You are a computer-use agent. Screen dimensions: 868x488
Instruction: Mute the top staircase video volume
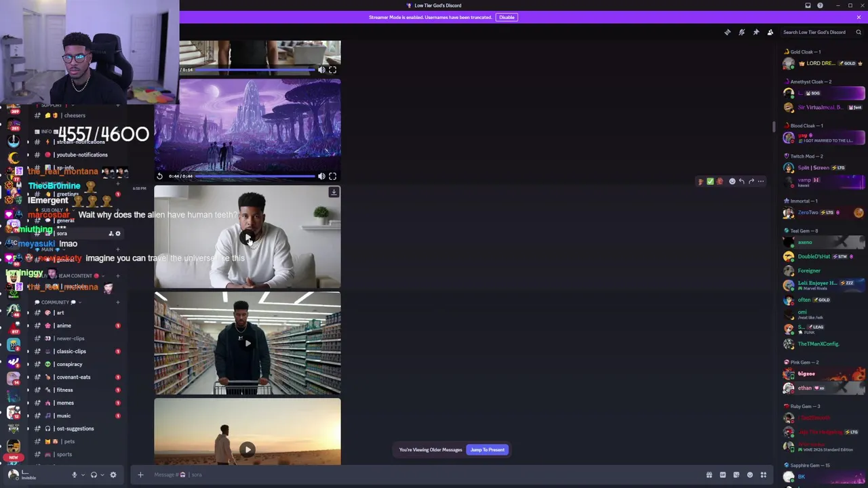click(x=321, y=70)
